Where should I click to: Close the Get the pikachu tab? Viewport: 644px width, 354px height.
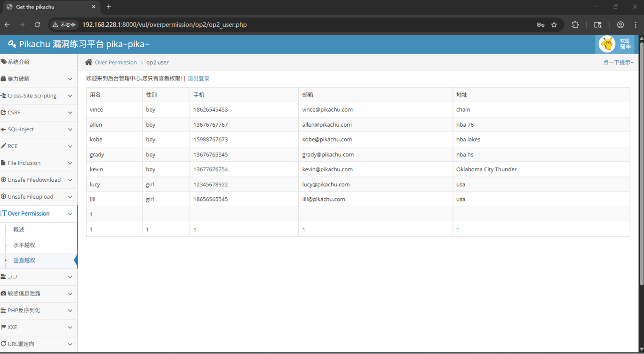tap(94, 7)
